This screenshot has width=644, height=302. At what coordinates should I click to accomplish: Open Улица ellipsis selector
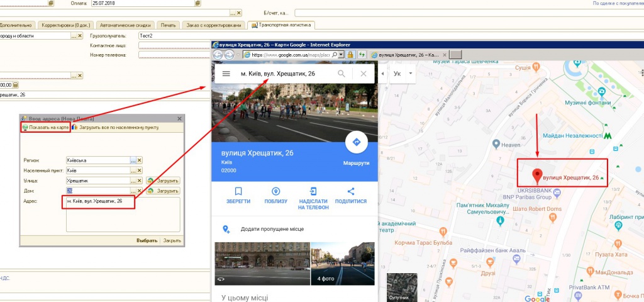[133, 181]
